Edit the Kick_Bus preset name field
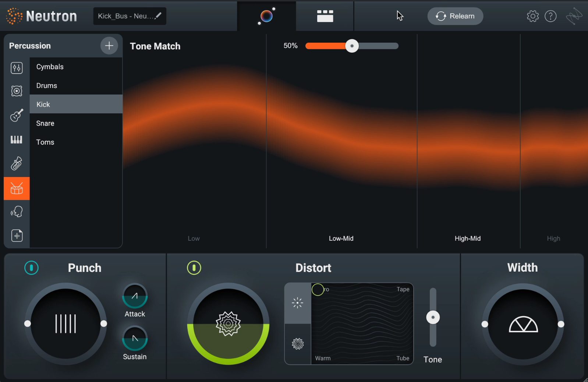The width and height of the screenshot is (588, 382). [x=130, y=16]
